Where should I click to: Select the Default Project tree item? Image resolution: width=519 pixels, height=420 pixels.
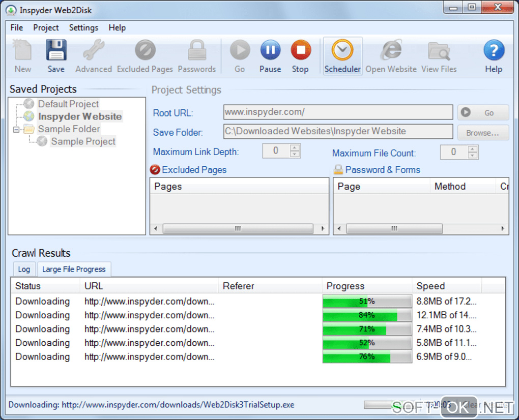[x=68, y=104]
